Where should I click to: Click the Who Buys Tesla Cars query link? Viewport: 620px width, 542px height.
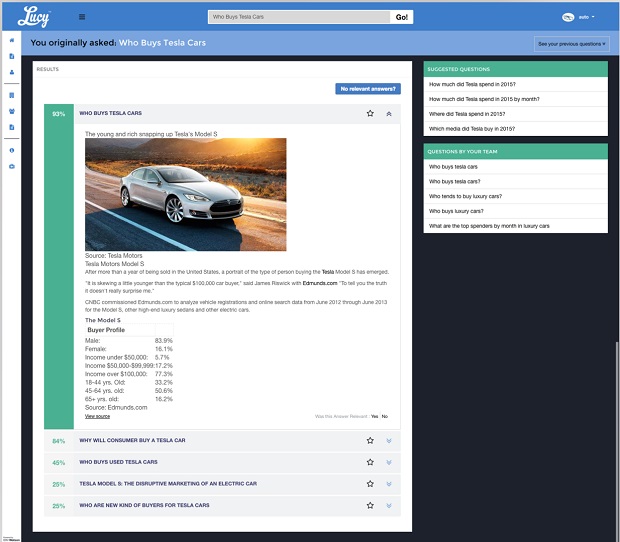pyautogui.click(x=163, y=43)
